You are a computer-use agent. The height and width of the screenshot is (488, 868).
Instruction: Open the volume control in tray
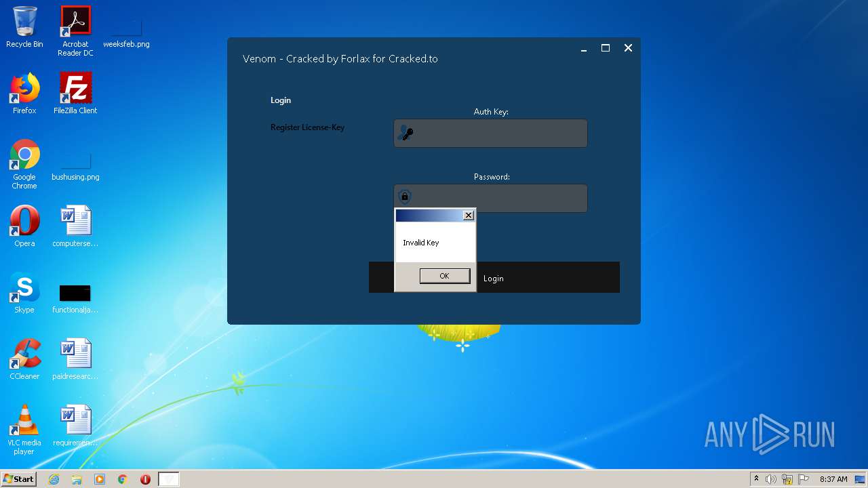pyautogui.click(x=771, y=479)
